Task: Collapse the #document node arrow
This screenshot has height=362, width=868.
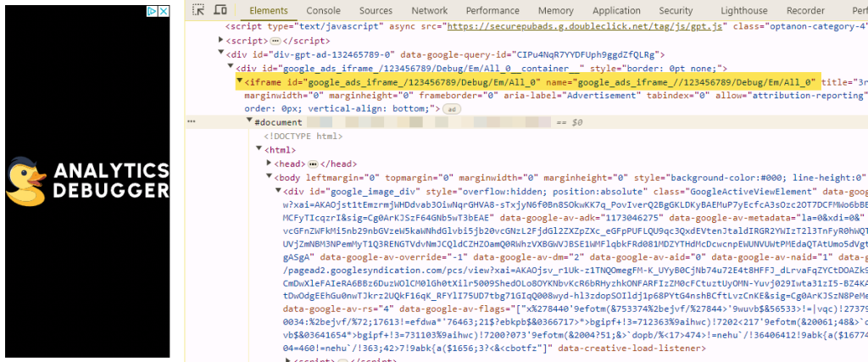Action: click(x=249, y=122)
